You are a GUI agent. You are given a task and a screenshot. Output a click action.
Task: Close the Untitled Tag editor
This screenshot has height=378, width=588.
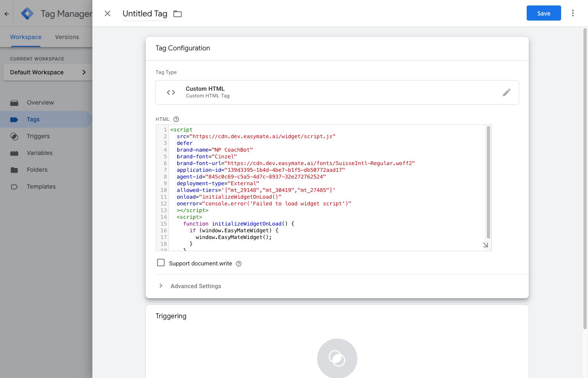coord(108,13)
